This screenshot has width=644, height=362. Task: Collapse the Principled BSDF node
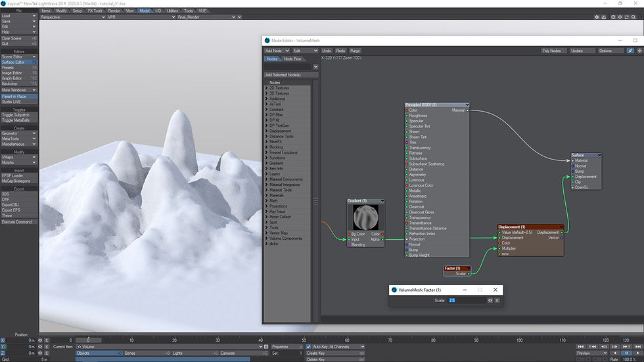[467, 104]
